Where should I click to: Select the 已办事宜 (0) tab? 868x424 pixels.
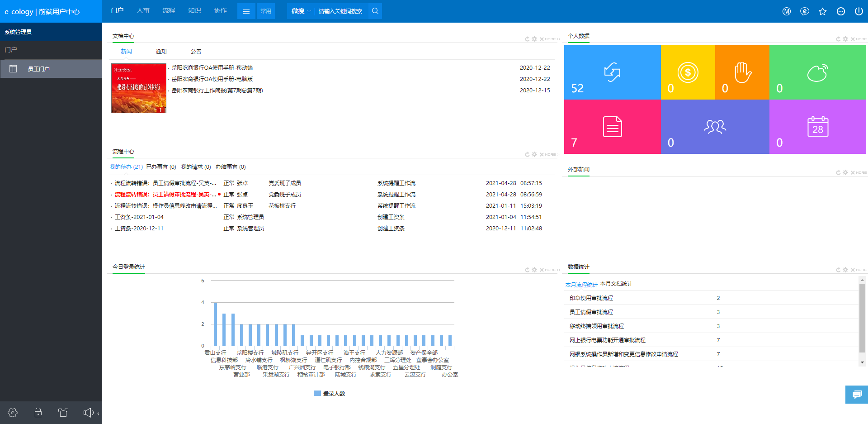[161, 167]
